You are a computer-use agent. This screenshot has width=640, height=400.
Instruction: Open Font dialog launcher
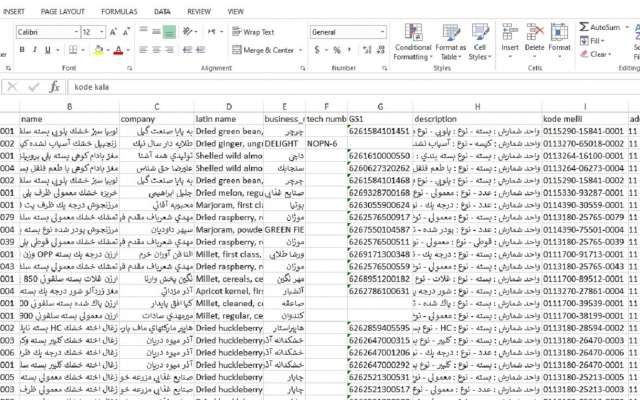tap(130, 69)
